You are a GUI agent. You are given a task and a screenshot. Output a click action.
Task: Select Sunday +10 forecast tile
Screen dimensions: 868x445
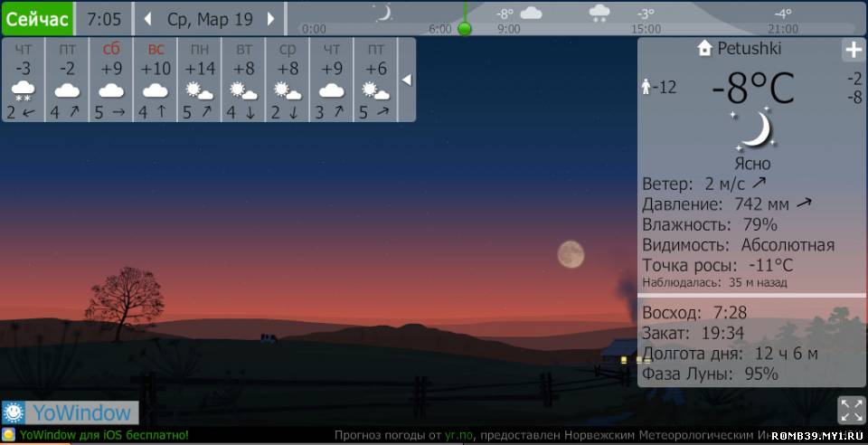point(156,80)
